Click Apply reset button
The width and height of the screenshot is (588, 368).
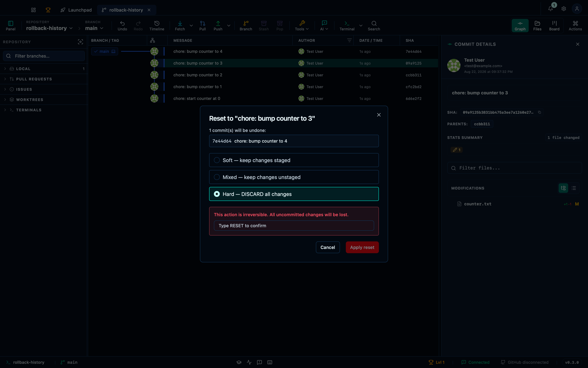tap(362, 247)
